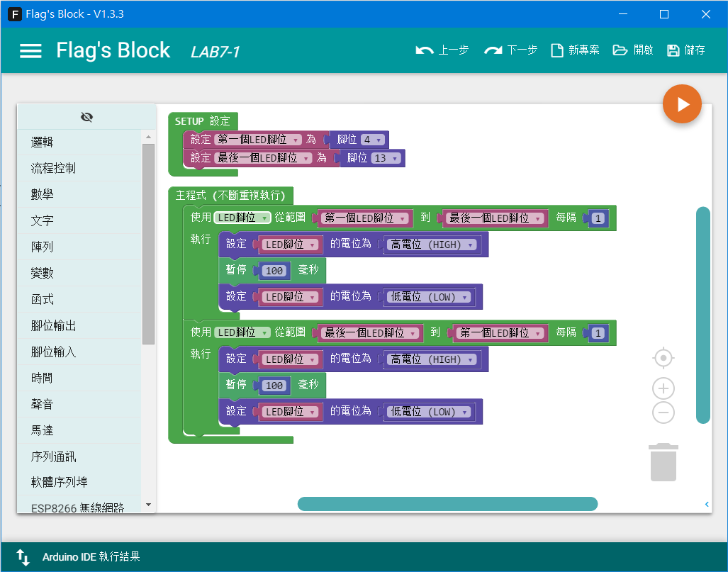Screen dimensions: 728x572
Task: Open the hamburger menu
Action: (30, 50)
